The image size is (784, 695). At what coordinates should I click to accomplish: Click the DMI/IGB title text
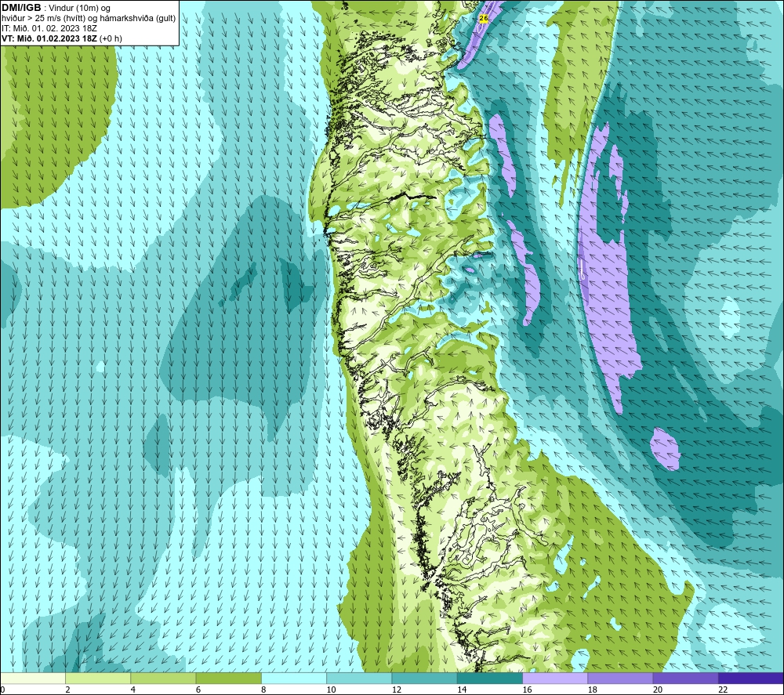pos(21,8)
